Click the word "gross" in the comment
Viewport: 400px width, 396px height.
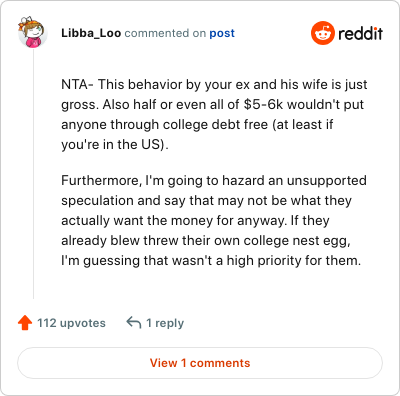click(80, 105)
